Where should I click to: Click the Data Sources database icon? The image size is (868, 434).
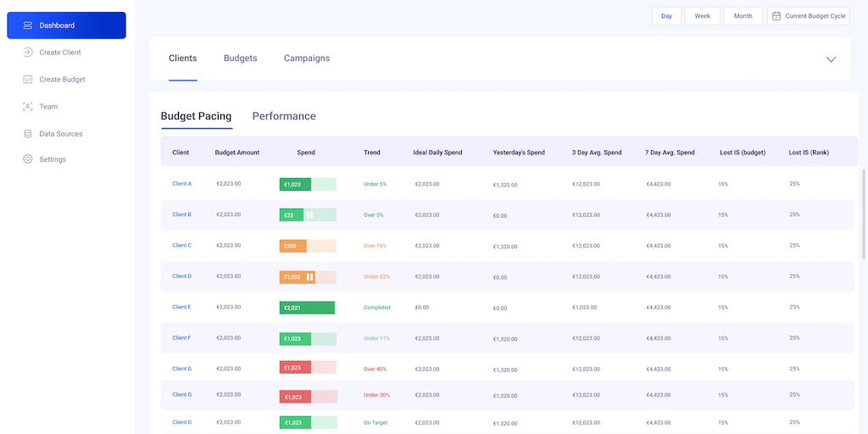point(28,134)
